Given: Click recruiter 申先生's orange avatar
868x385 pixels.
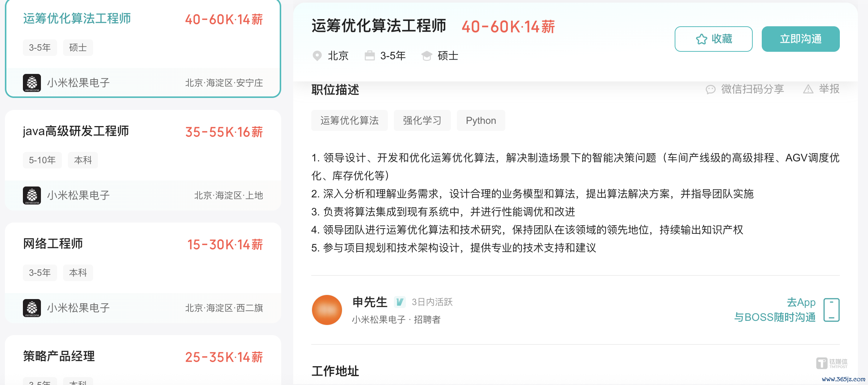Looking at the screenshot, I should pyautogui.click(x=327, y=310).
